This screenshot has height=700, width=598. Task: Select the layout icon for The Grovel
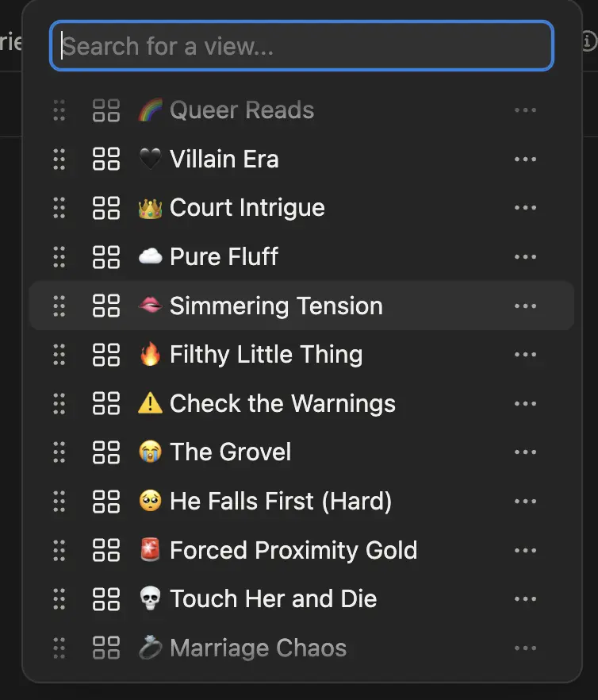coord(105,452)
